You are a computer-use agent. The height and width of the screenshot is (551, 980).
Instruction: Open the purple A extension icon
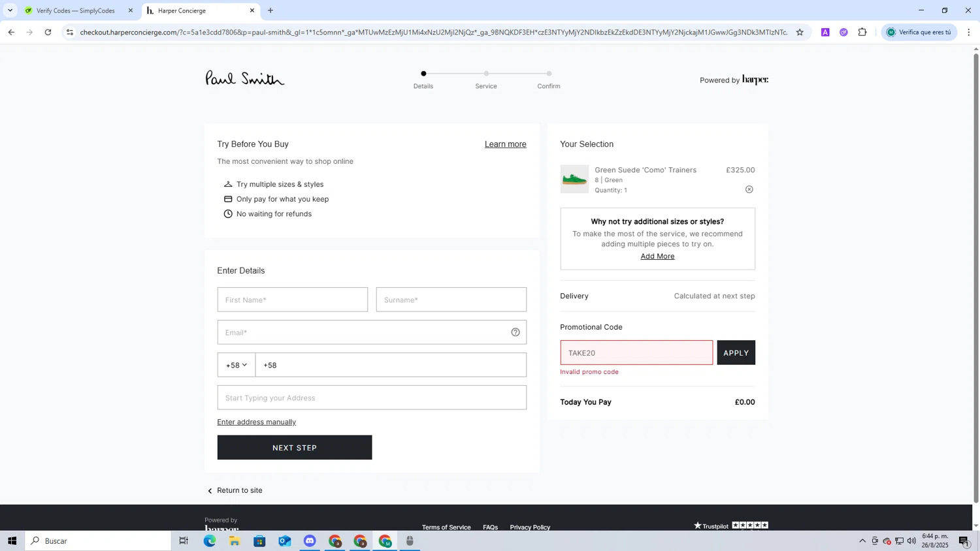click(825, 32)
